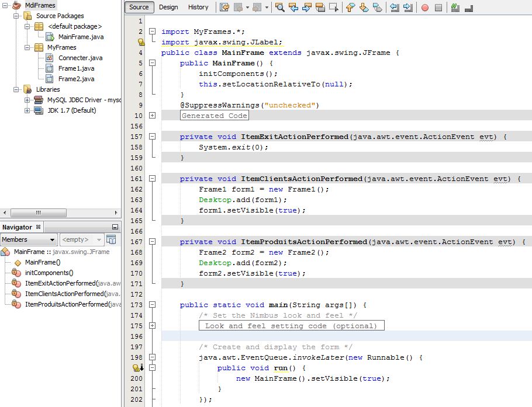
Task: Select MainFrame.java in project tree
Action: tap(81, 37)
